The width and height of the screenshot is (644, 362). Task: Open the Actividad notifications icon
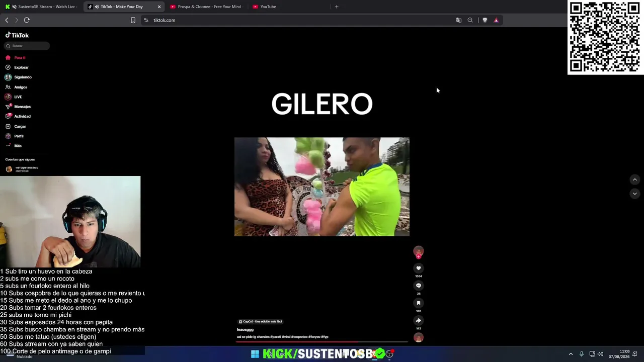8,116
